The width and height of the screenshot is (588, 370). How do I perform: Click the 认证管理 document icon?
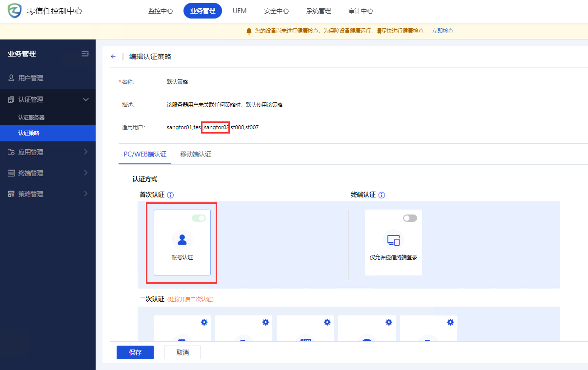tap(11, 99)
